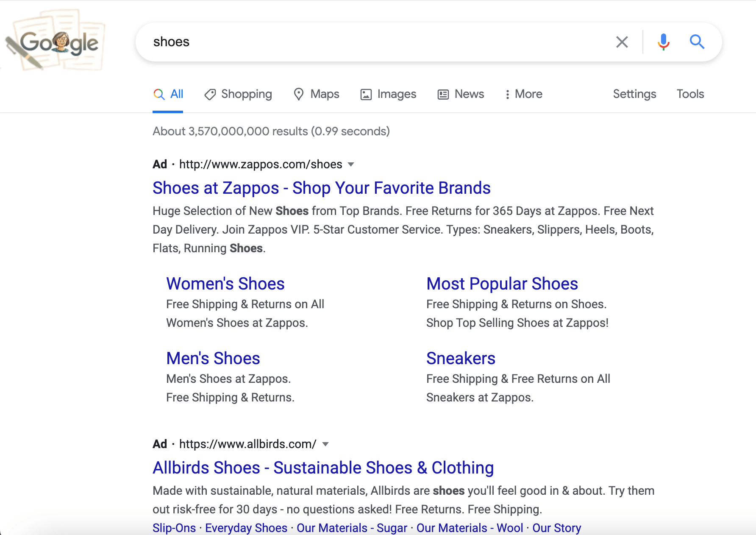
Task: Open search Tools options
Action: pyautogui.click(x=690, y=94)
